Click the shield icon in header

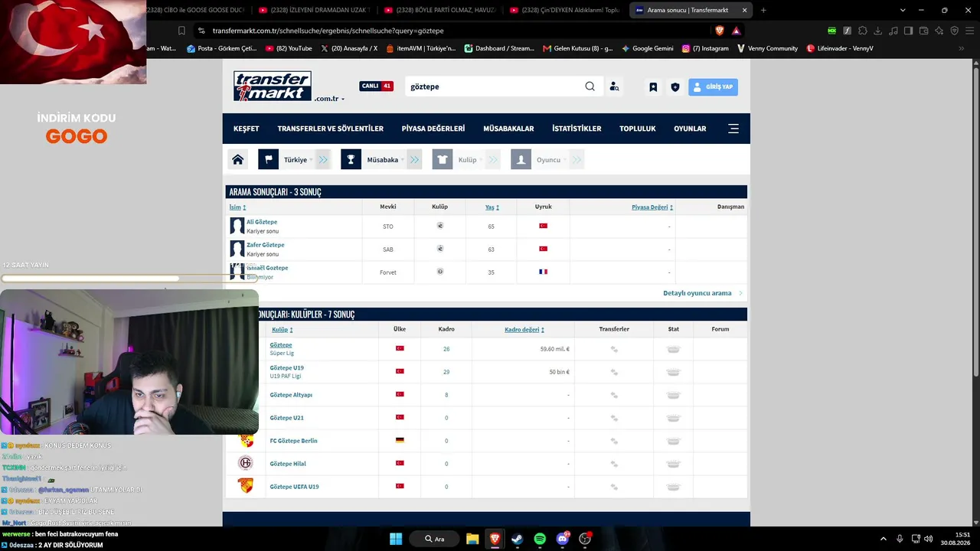pyautogui.click(x=675, y=87)
